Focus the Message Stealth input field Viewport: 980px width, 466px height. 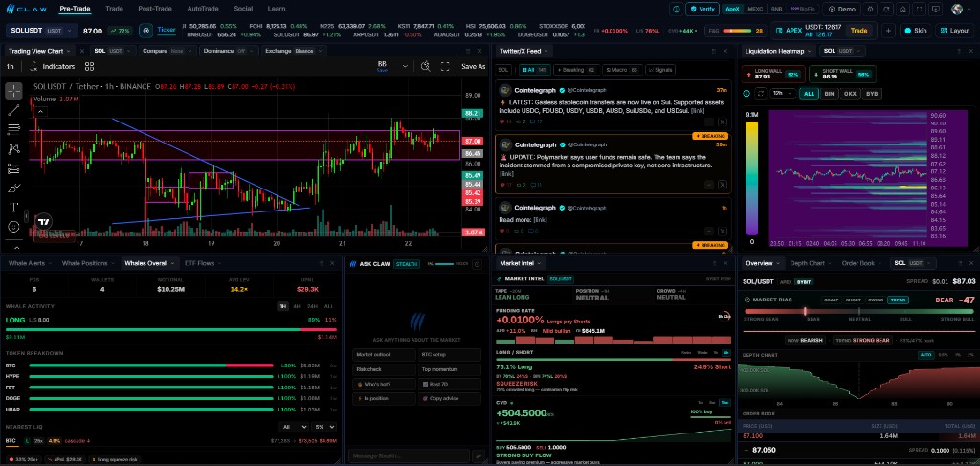tap(409, 455)
